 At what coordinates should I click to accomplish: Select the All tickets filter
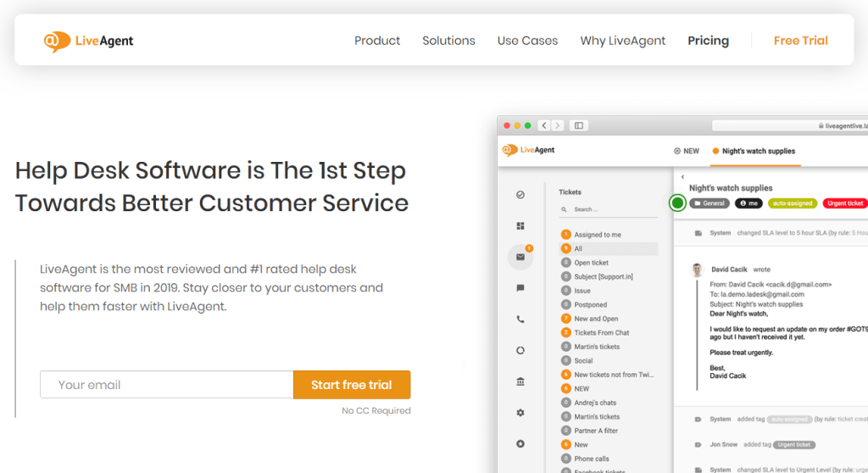tap(609, 248)
